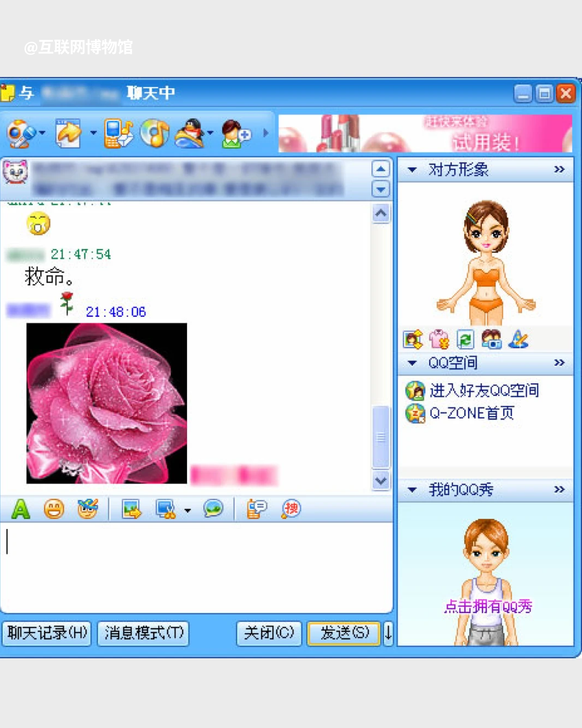
Task: Open the font settings A icon
Action: [20, 509]
